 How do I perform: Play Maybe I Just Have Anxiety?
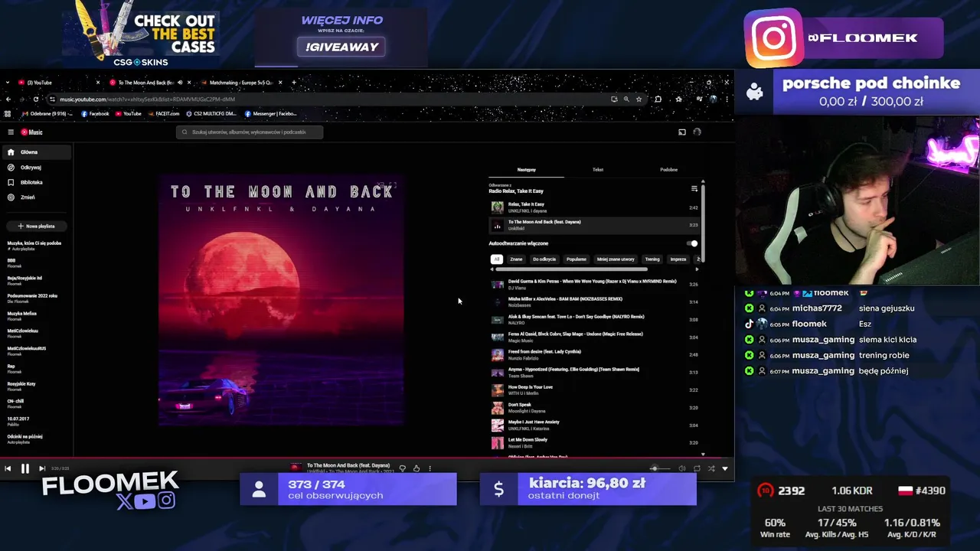[x=594, y=425]
